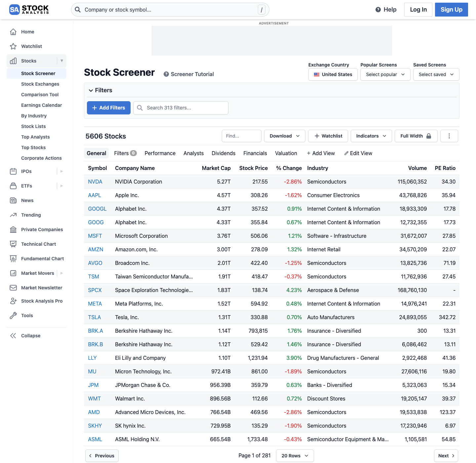Open the Download dropdown

pos(285,136)
